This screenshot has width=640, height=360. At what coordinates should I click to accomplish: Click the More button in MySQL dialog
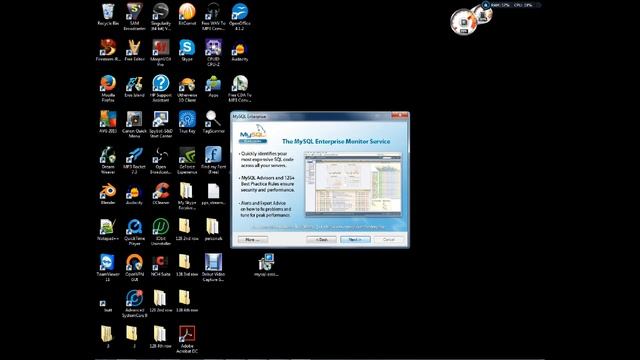[253, 240]
